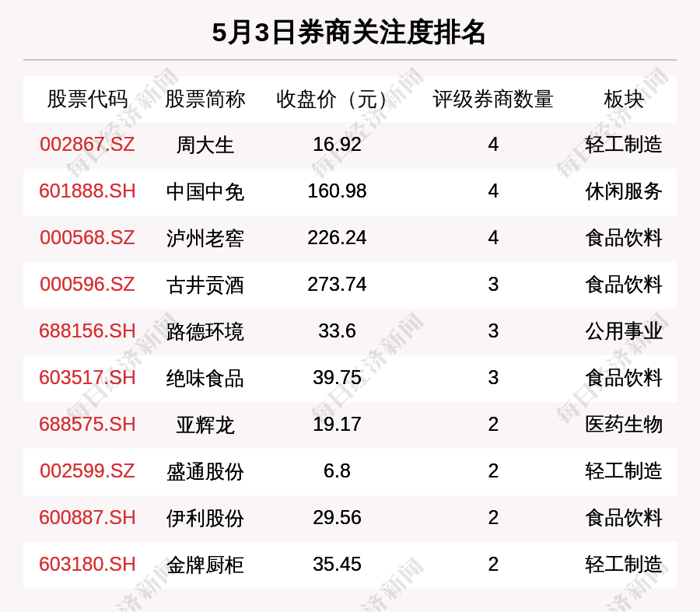Click the 股票简称 column header
This screenshot has width=700, height=612.
pyautogui.click(x=205, y=99)
